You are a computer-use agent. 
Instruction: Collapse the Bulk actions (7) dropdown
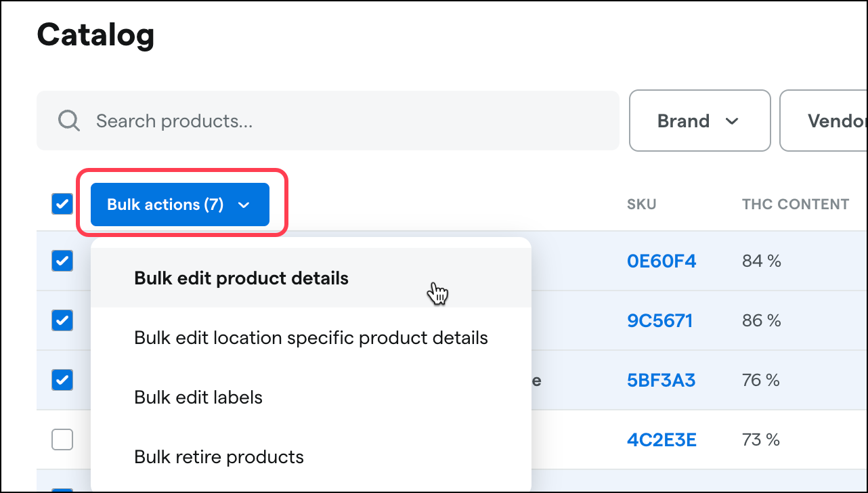coord(179,205)
